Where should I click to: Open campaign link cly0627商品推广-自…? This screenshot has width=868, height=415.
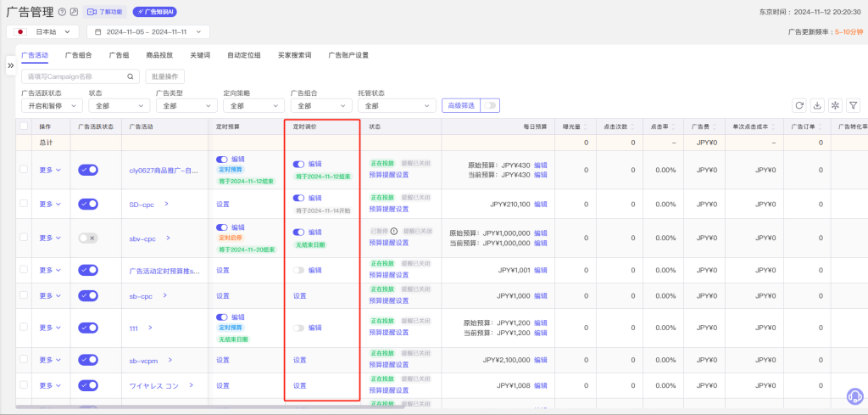pyautogui.click(x=164, y=170)
